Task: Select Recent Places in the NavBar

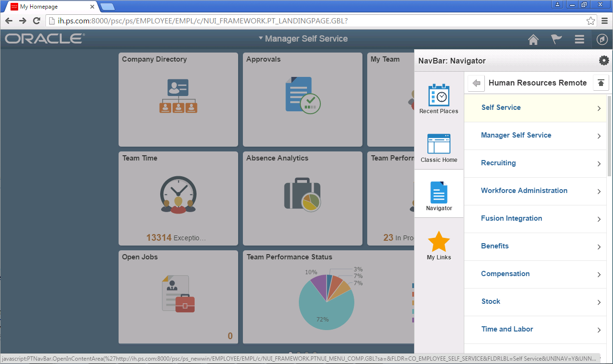Action: [438, 99]
